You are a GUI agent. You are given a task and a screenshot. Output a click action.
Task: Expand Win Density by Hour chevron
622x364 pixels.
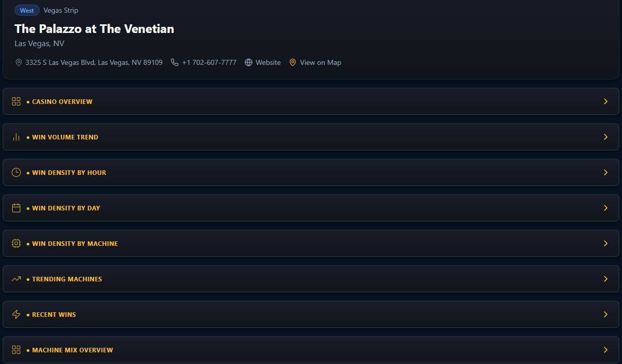(605, 172)
